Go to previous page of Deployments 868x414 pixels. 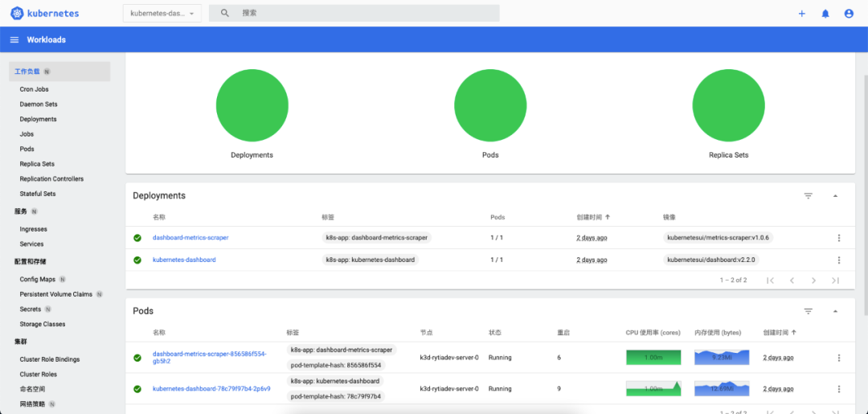[792, 281]
